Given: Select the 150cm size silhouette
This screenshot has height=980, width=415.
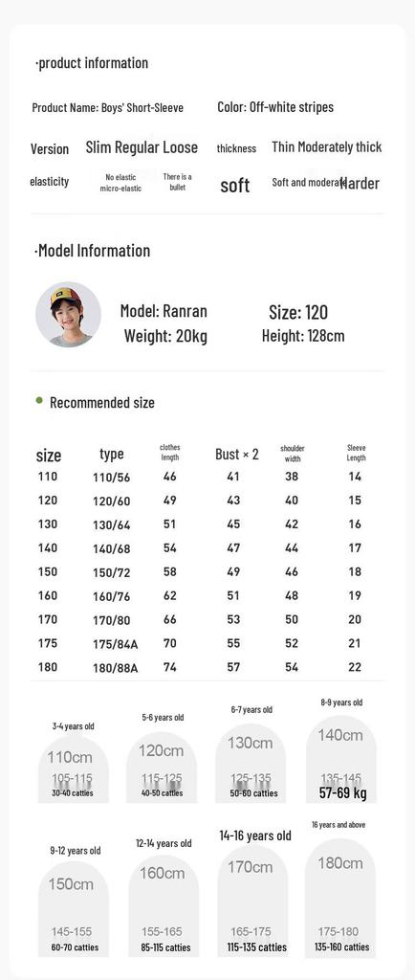Looking at the screenshot, I should point(73,909).
